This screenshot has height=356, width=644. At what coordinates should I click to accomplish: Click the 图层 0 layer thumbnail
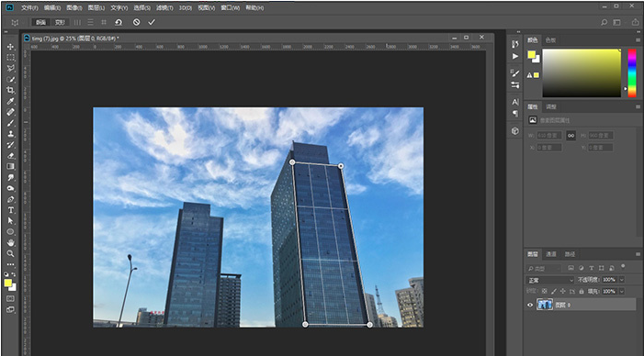tap(545, 305)
